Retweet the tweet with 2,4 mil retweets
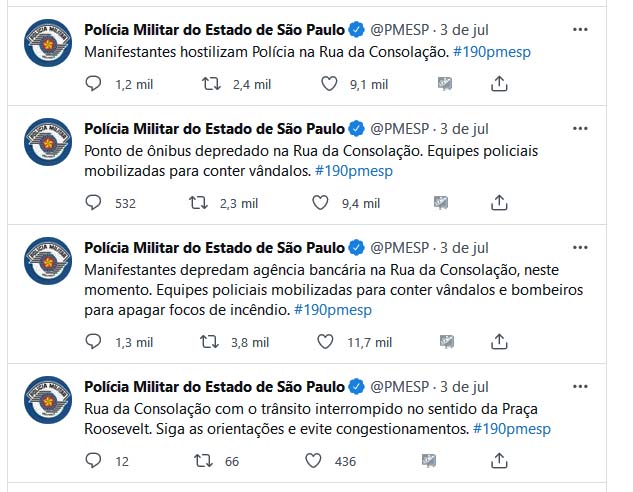 point(211,84)
